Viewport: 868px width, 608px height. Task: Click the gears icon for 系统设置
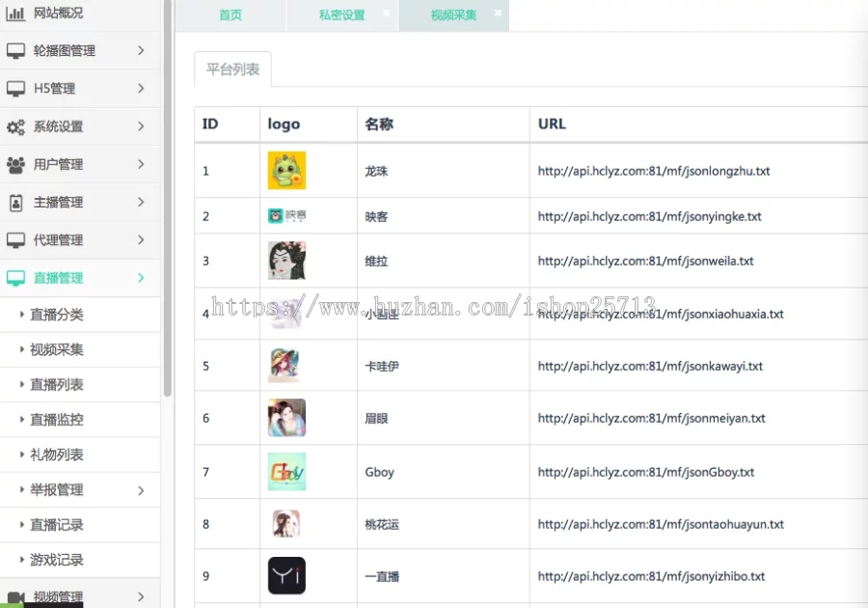pyautogui.click(x=15, y=126)
